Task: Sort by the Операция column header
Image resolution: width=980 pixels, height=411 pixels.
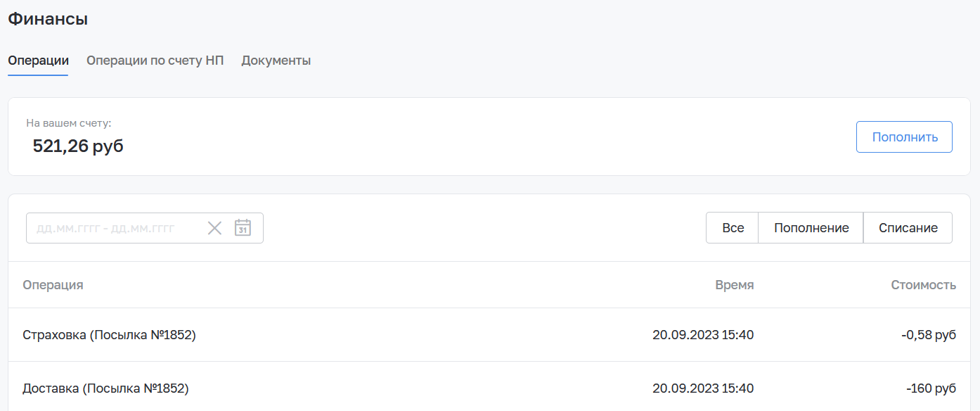Action: (x=53, y=285)
